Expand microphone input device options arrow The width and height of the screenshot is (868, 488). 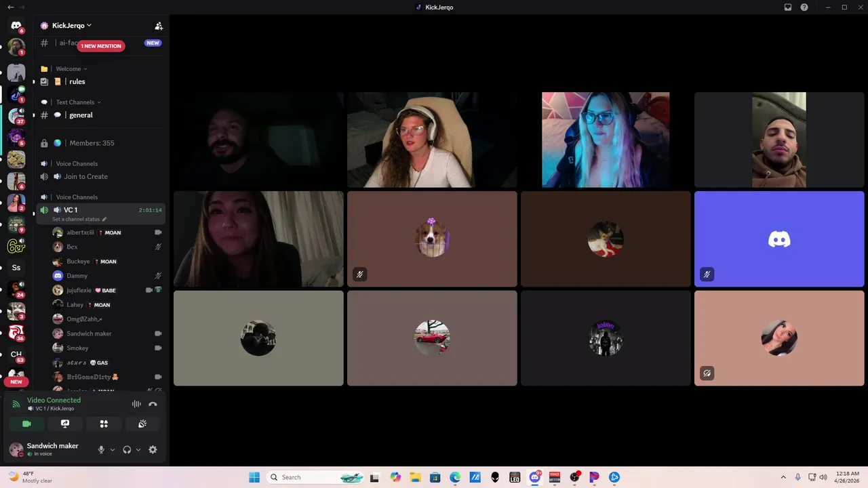click(x=113, y=449)
